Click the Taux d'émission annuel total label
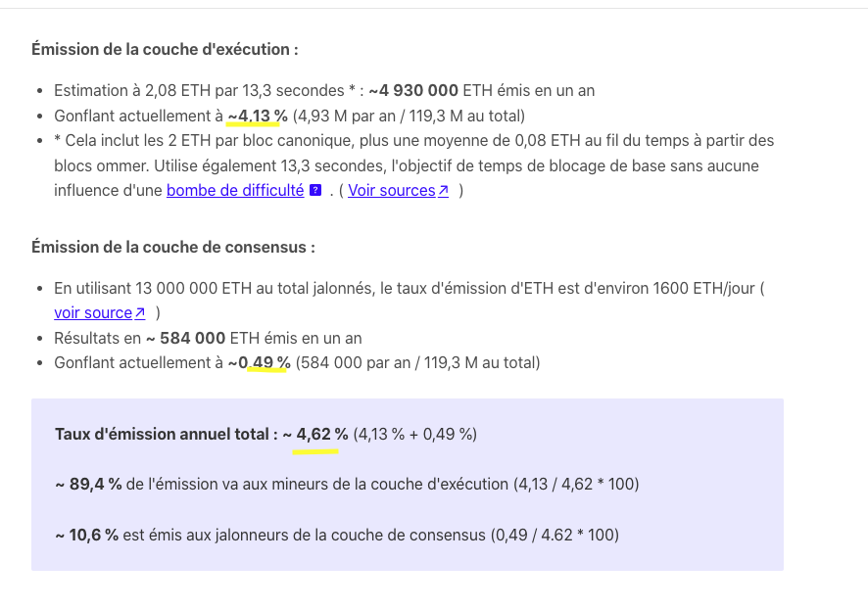The height and width of the screenshot is (609, 868). click(167, 434)
